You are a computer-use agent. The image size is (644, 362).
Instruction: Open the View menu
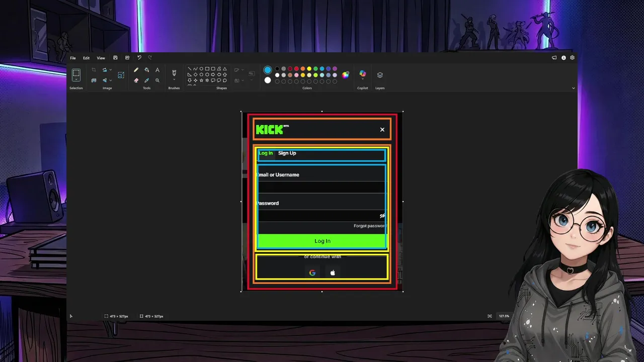[x=101, y=58]
